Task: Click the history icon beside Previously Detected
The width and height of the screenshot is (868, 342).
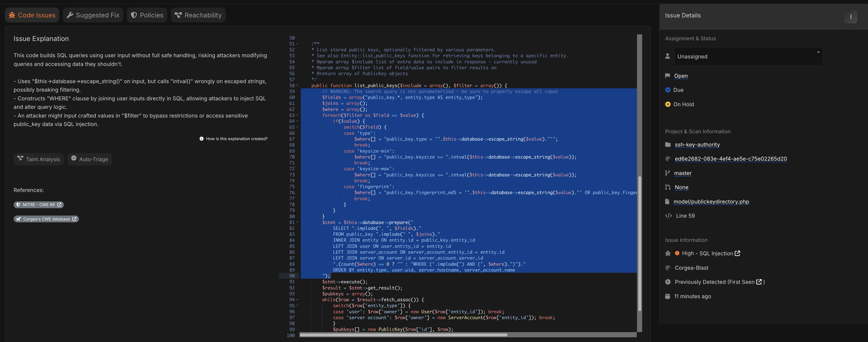Action: 668,282
